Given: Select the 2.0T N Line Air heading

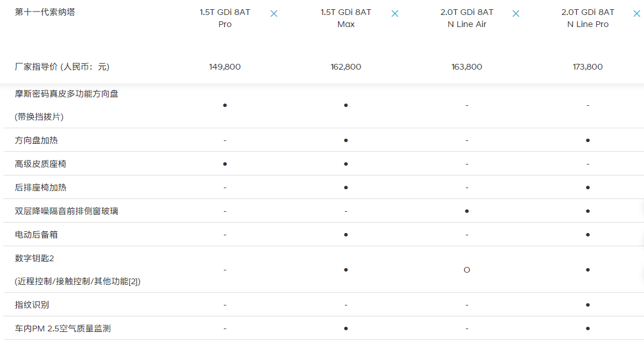Looking at the screenshot, I should point(467,18).
